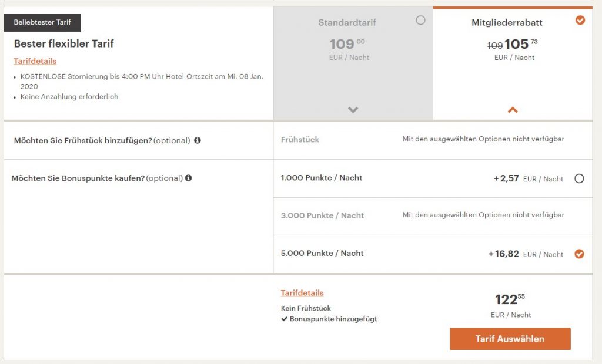This screenshot has width=602, height=364.
Task: Click the unavailable Frühstück option row
Action: pyautogui.click(x=433, y=140)
